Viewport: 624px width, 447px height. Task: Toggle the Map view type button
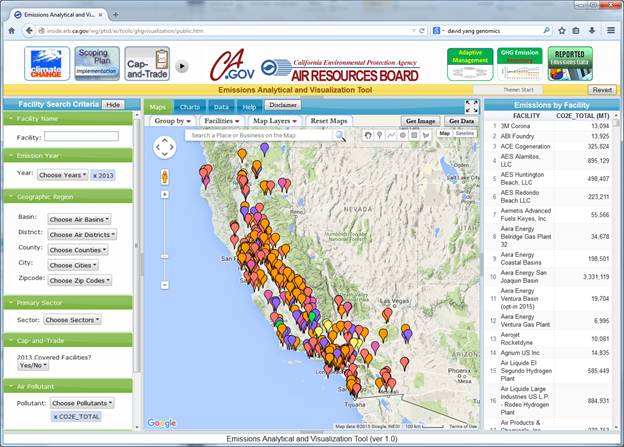(445, 133)
